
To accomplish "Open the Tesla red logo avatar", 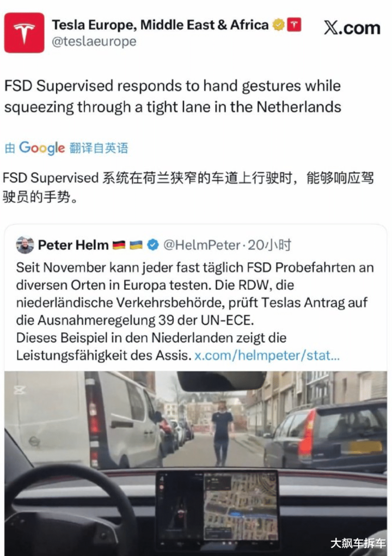I will 24,33.
